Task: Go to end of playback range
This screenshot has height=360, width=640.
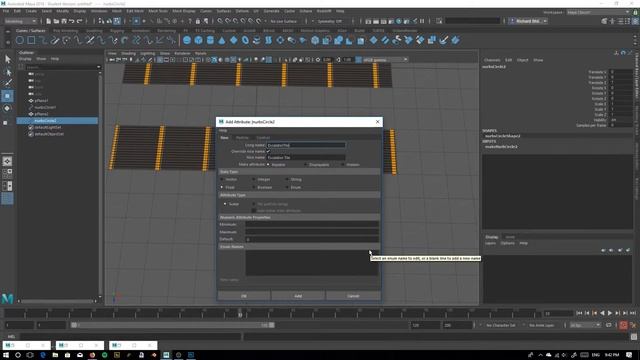Action: pos(633,313)
